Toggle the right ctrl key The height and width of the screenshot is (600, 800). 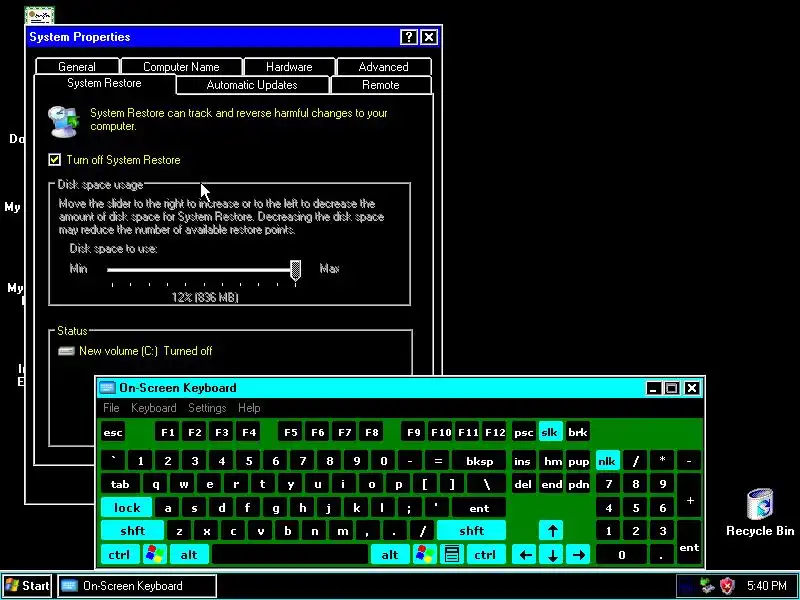point(485,555)
